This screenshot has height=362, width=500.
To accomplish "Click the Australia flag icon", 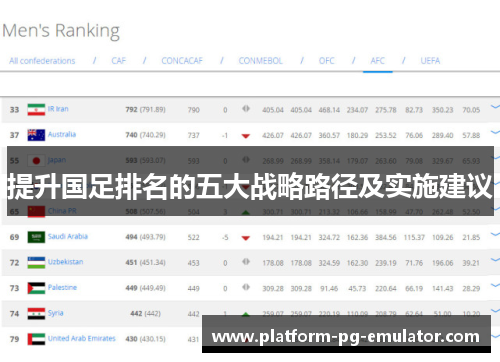I will point(36,135).
